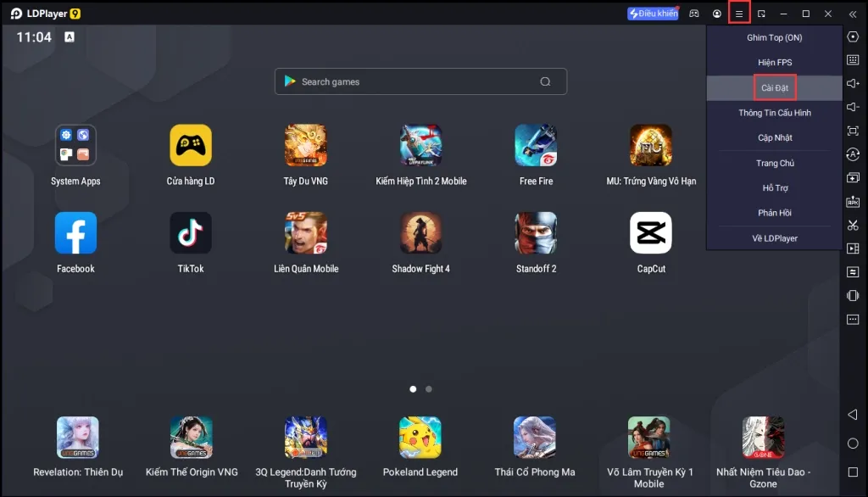Open the hamburger menu at top right
Viewport: 868px width, 497px height.
(739, 14)
